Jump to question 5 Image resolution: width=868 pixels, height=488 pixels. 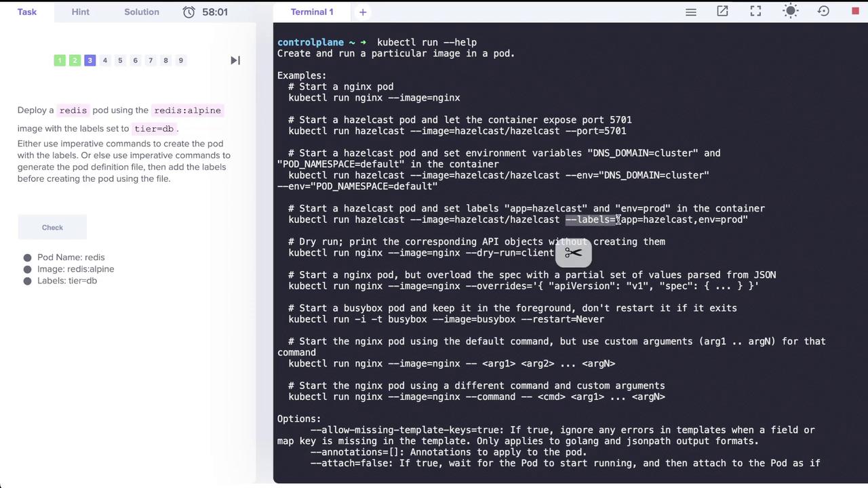pyautogui.click(x=120, y=60)
